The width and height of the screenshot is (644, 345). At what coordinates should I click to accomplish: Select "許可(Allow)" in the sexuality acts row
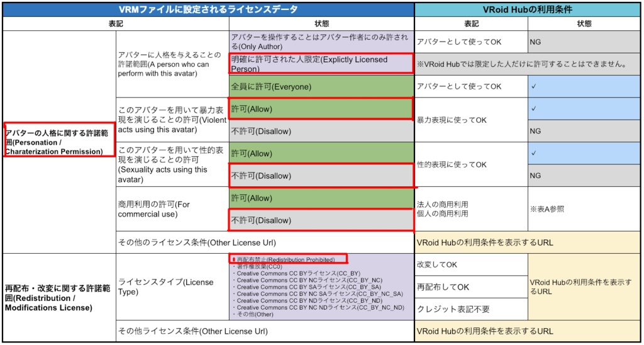(x=321, y=154)
